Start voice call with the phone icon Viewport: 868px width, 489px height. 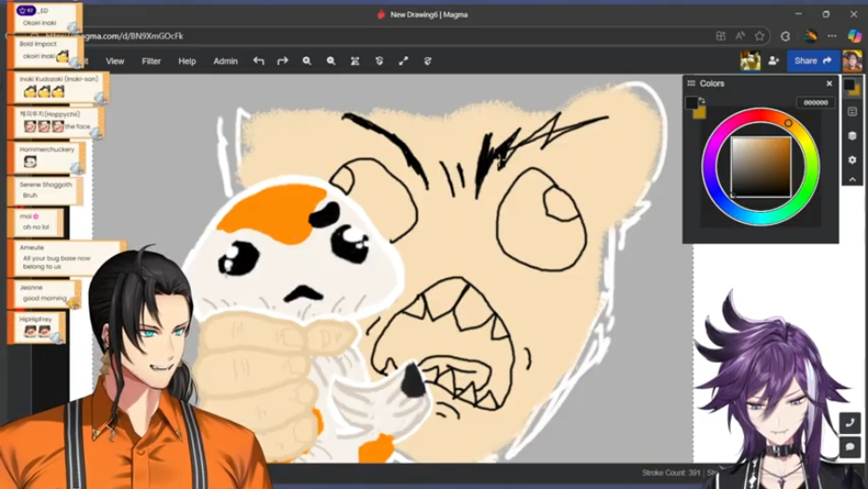[x=850, y=423]
